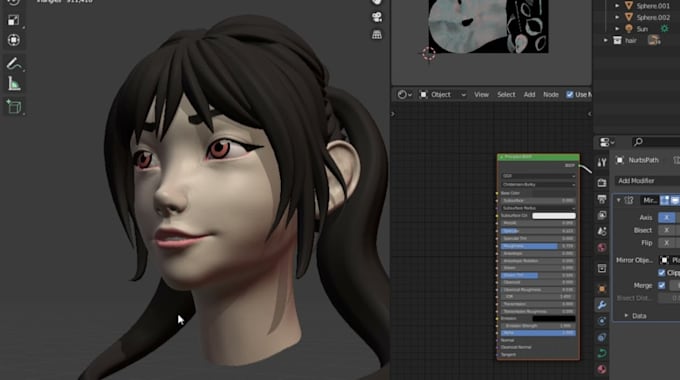Open the node editor type dropdown
The width and height of the screenshot is (680, 380).
click(405, 95)
